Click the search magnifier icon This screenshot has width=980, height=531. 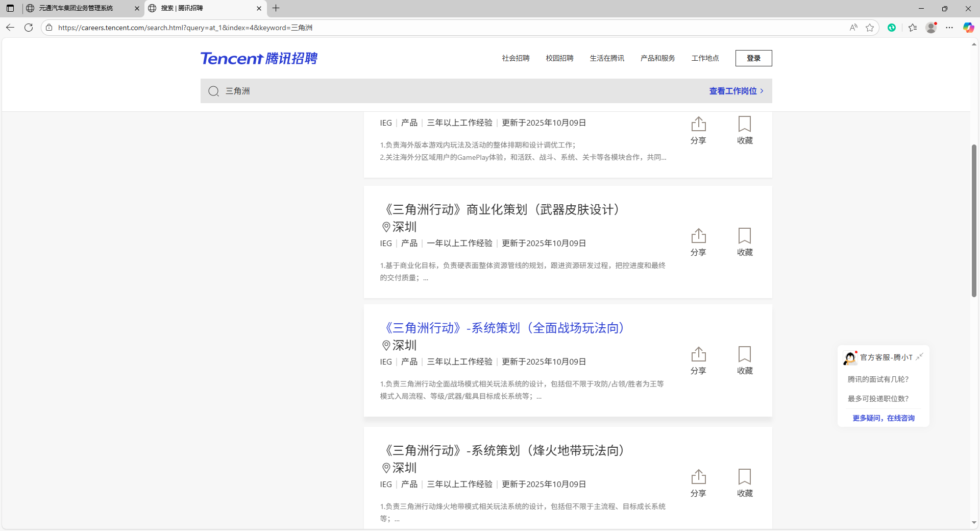213,91
